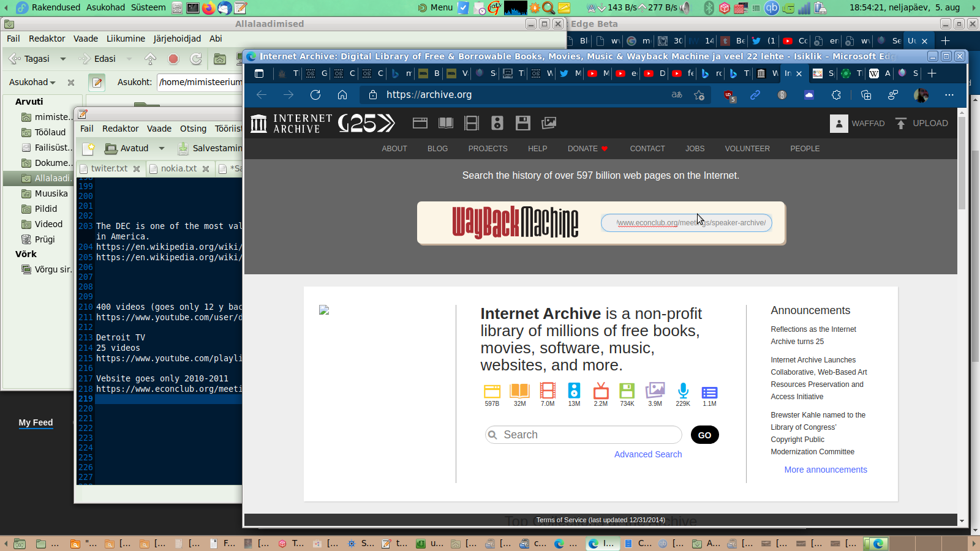Open the 1.1M collections list icon

(709, 392)
